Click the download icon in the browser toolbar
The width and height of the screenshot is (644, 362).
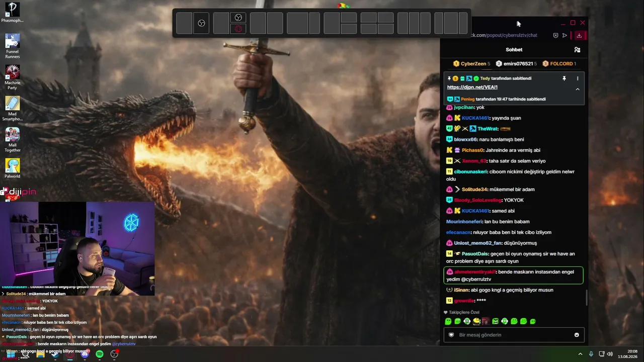pyautogui.click(x=579, y=35)
